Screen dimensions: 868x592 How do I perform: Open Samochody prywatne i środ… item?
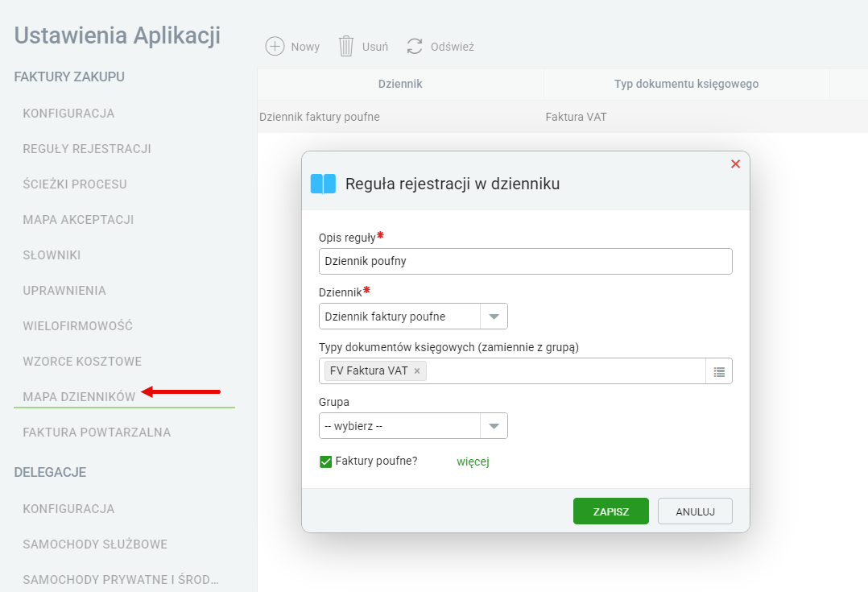[x=121, y=580]
